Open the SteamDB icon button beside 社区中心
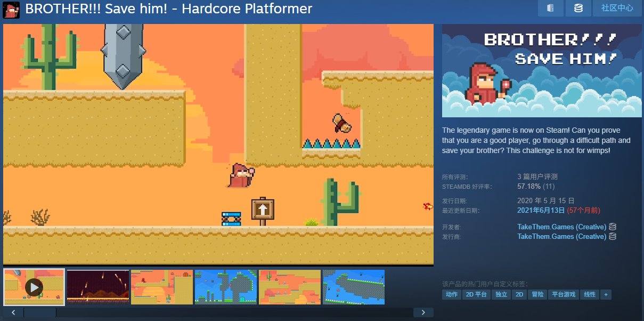Screen dimensions: 644x321 [578, 8]
